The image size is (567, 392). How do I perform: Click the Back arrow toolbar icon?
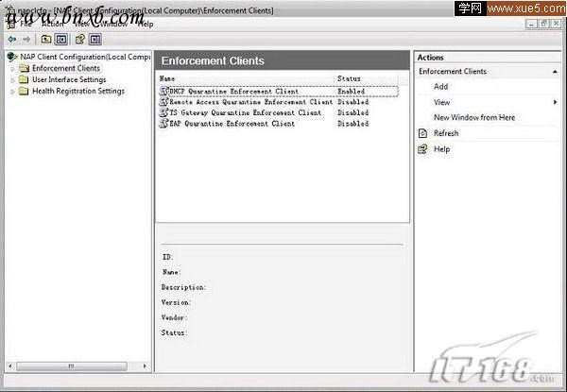[x=11, y=40]
